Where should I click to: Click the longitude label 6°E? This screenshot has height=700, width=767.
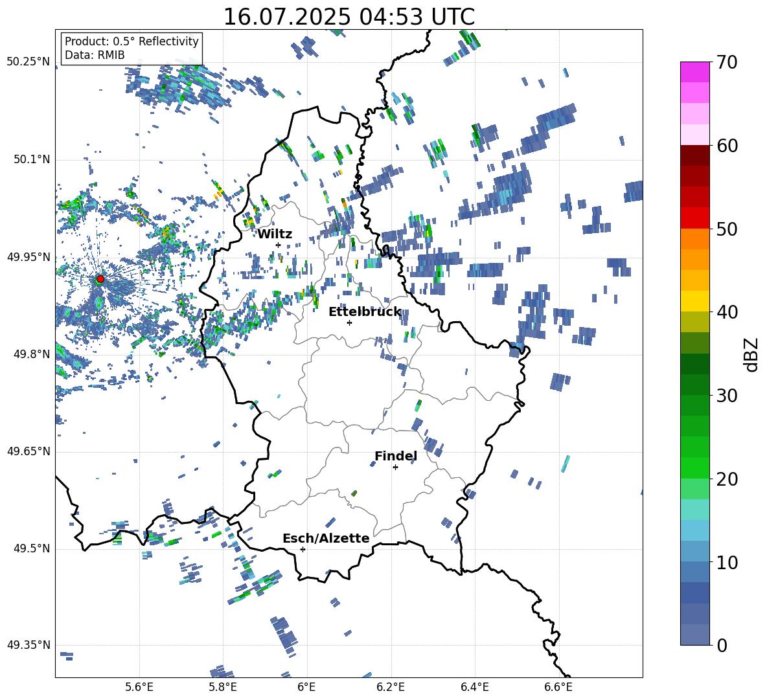(x=306, y=687)
